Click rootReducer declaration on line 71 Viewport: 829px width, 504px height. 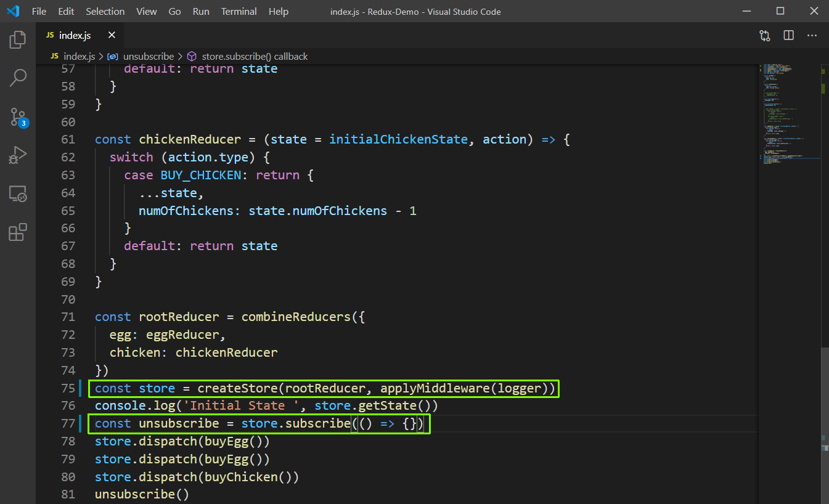point(179,317)
